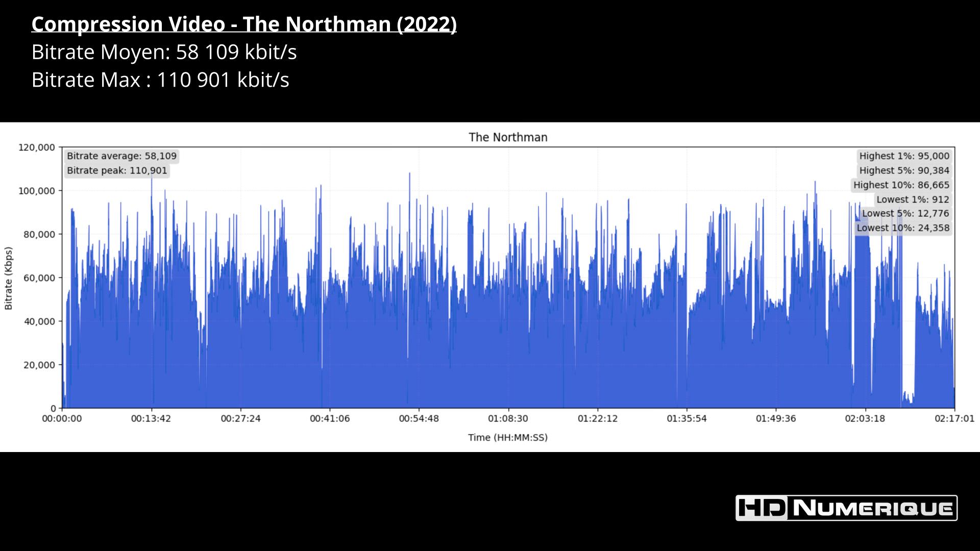The height and width of the screenshot is (551, 980).
Task: Click the 60,000 y-axis tick label
Action: point(39,278)
